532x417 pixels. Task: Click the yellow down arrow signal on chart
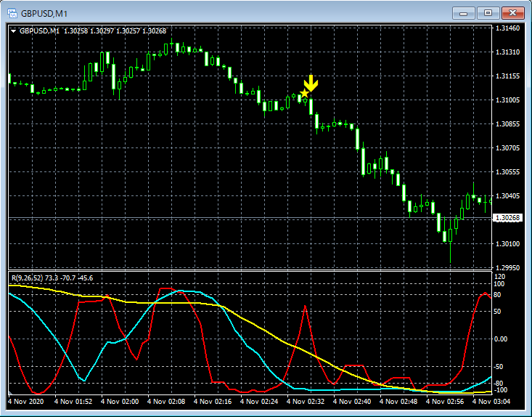click(x=311, y=84)
